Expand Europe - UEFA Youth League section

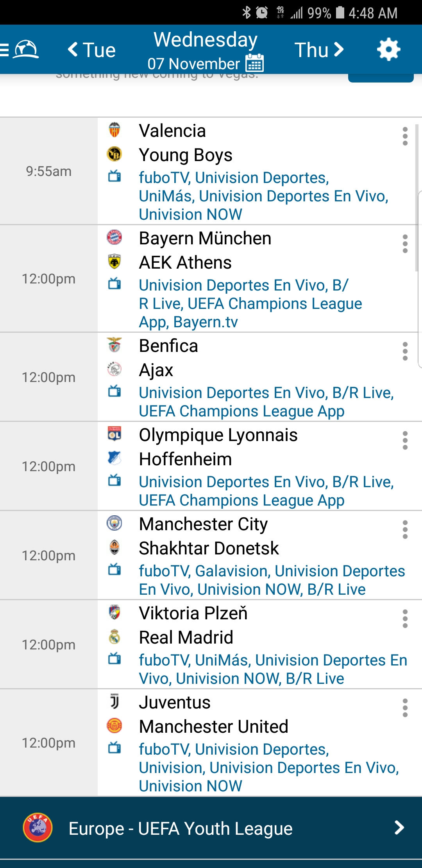point(399,827)
